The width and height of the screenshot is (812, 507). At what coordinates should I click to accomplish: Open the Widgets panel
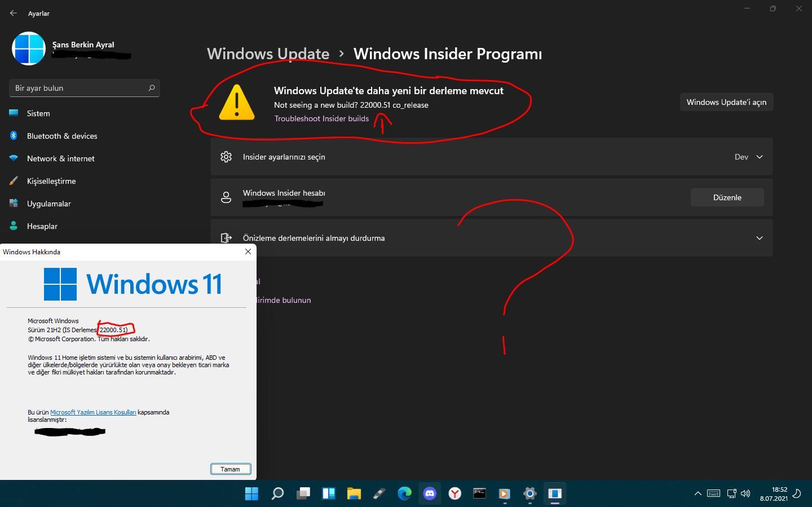[329, 493]
